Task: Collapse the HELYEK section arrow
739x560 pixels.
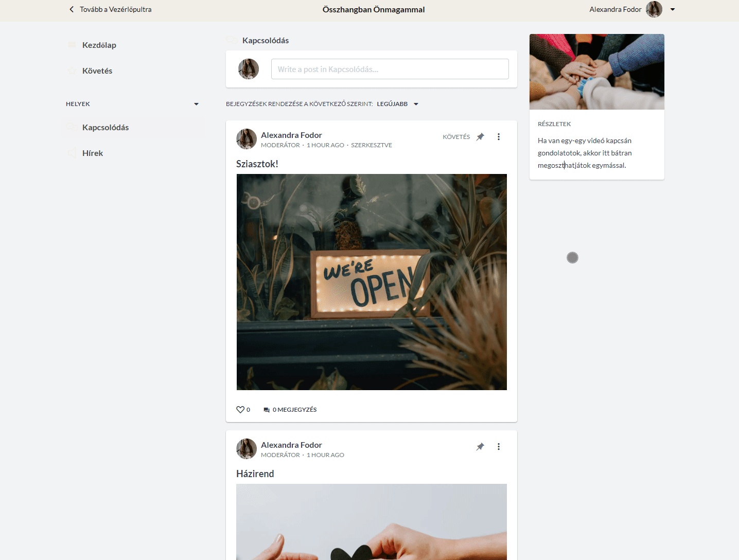Action: click(196, 104)
